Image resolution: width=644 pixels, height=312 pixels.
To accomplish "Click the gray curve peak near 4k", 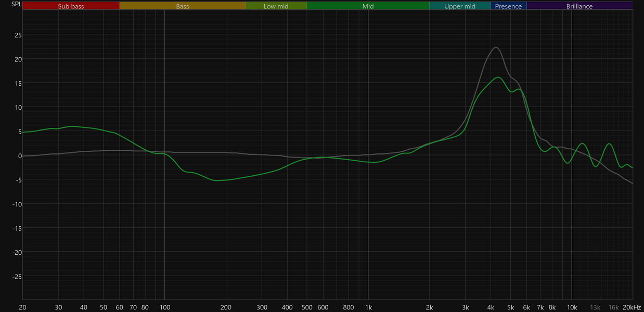I will point(496,47).
